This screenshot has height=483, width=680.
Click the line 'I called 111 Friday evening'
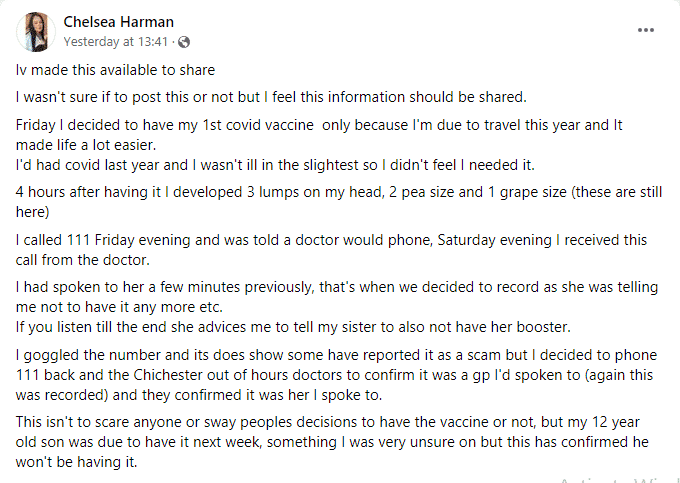tap(331, 240)
